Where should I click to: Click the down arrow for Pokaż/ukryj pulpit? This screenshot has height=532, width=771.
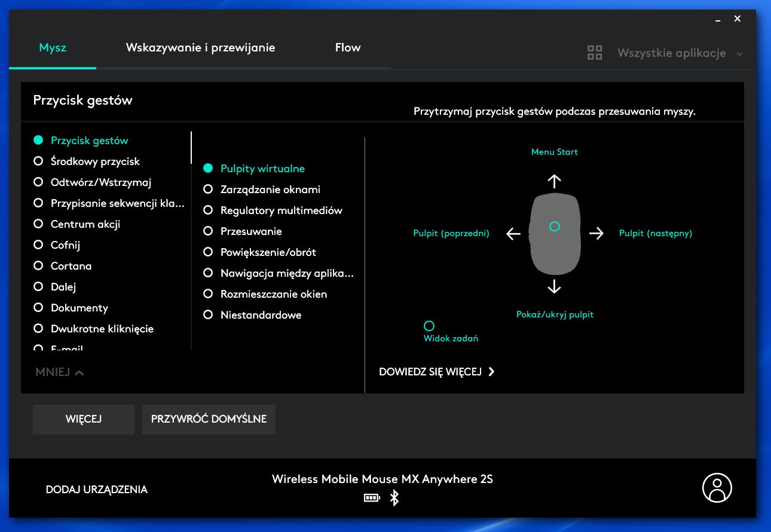point(554,287)
